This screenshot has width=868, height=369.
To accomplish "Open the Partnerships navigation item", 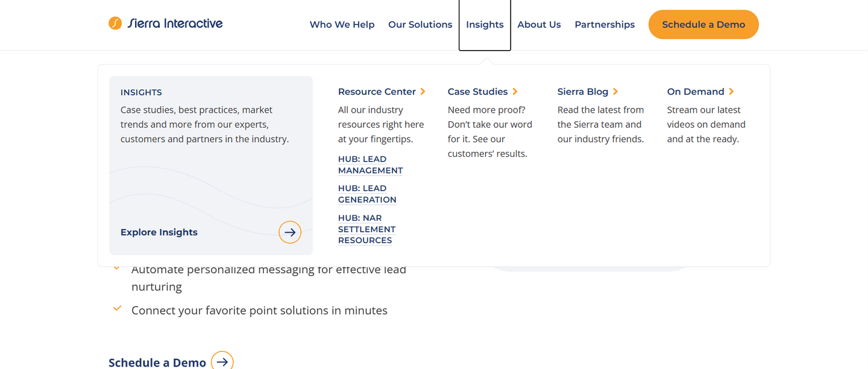I will point(605,25).
